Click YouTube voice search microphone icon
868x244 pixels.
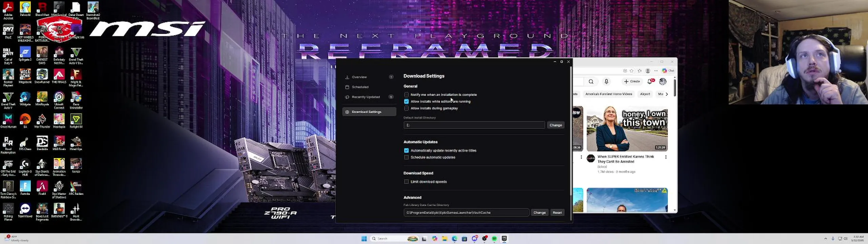[606, 82]
